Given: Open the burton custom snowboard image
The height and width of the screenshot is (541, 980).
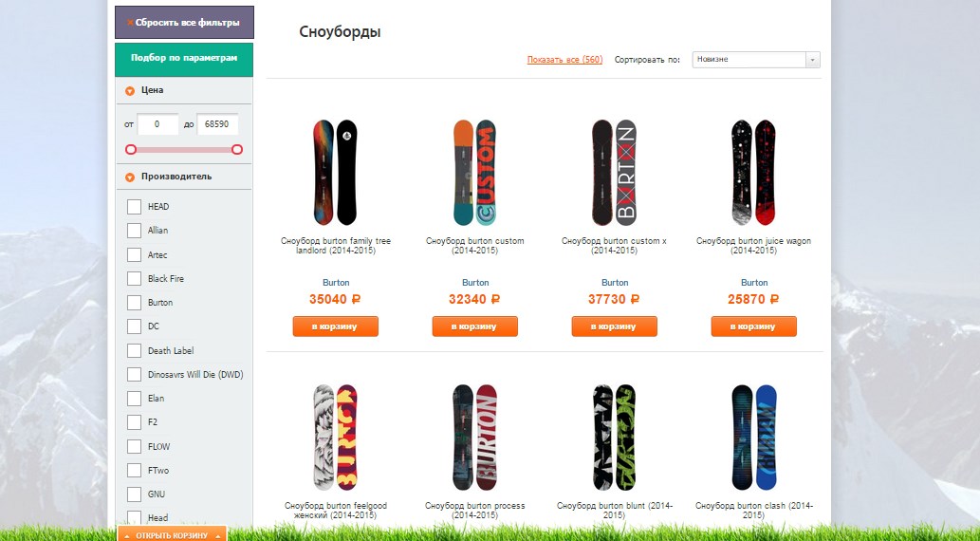Looking at the screenshot, I should pyautogui.click(x=475, y=173).
